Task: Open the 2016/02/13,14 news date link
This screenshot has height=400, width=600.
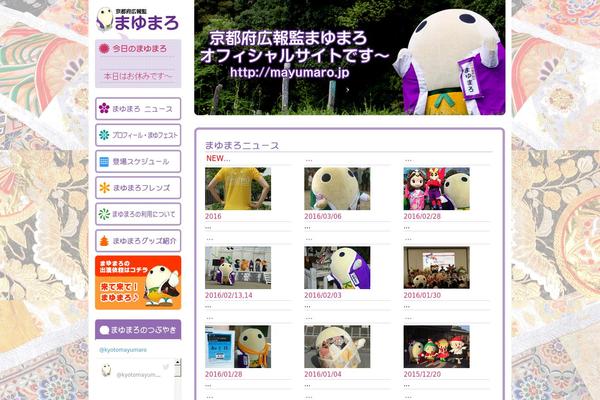Action: (x=228, y=295)
